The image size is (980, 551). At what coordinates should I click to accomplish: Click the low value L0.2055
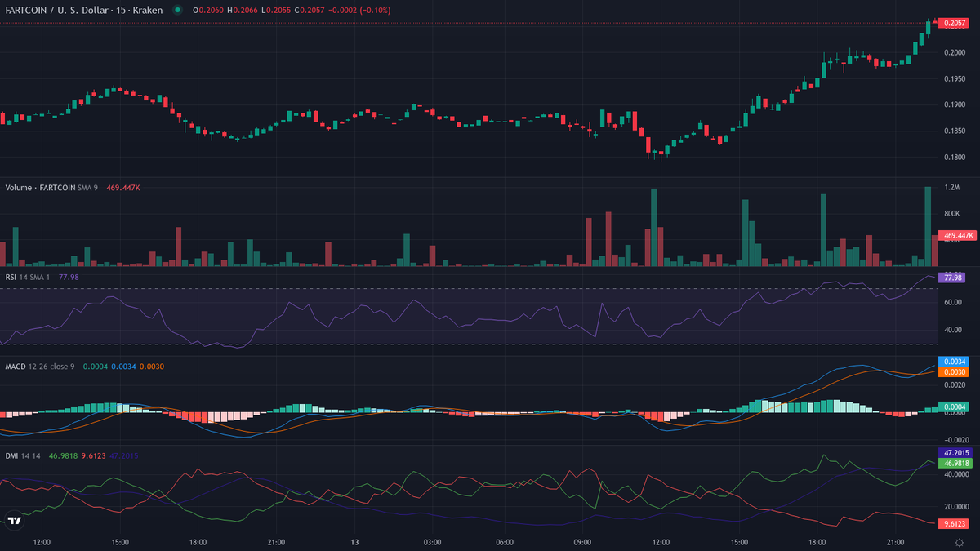tap(278, 10)
